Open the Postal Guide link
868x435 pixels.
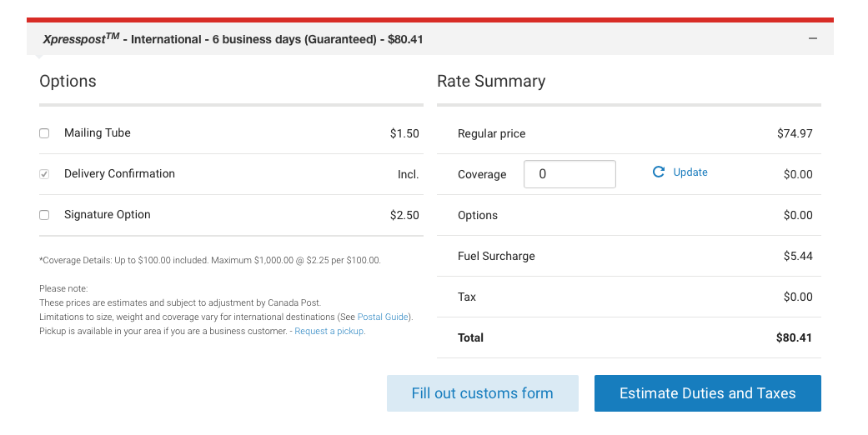point(384,317)
